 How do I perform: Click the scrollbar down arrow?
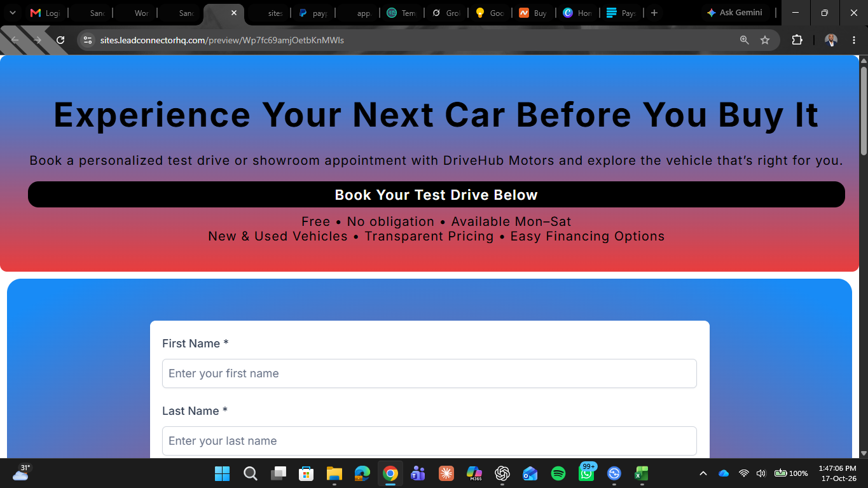864,453
